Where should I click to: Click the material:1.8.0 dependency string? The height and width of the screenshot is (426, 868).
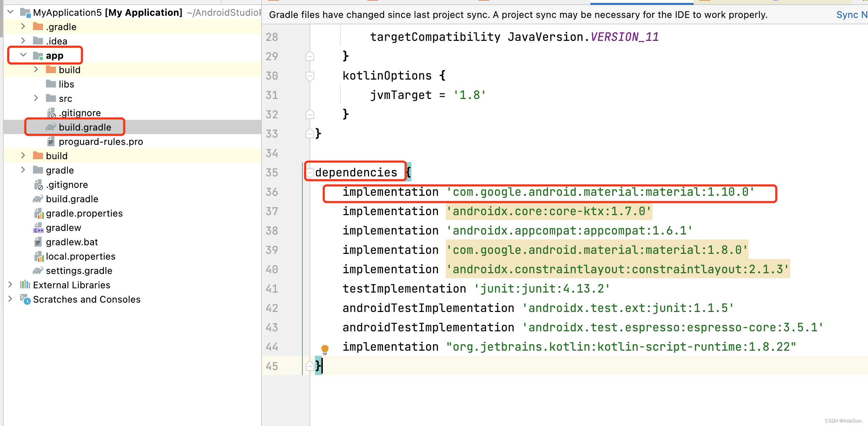coord(597,250)
